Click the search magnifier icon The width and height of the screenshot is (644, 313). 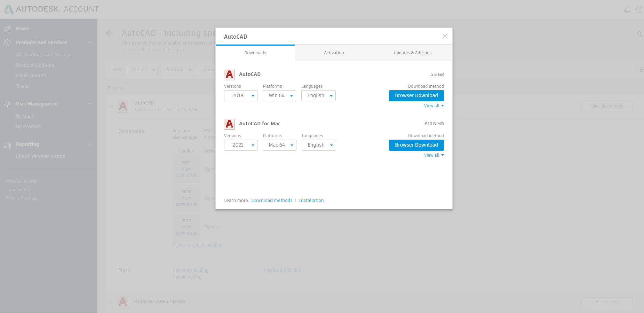pos(639,34)
